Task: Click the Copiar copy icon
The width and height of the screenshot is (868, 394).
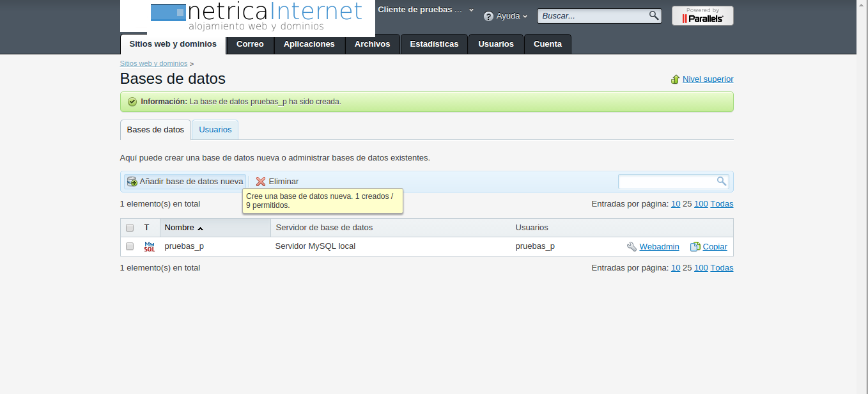Action: pos(695,247)
